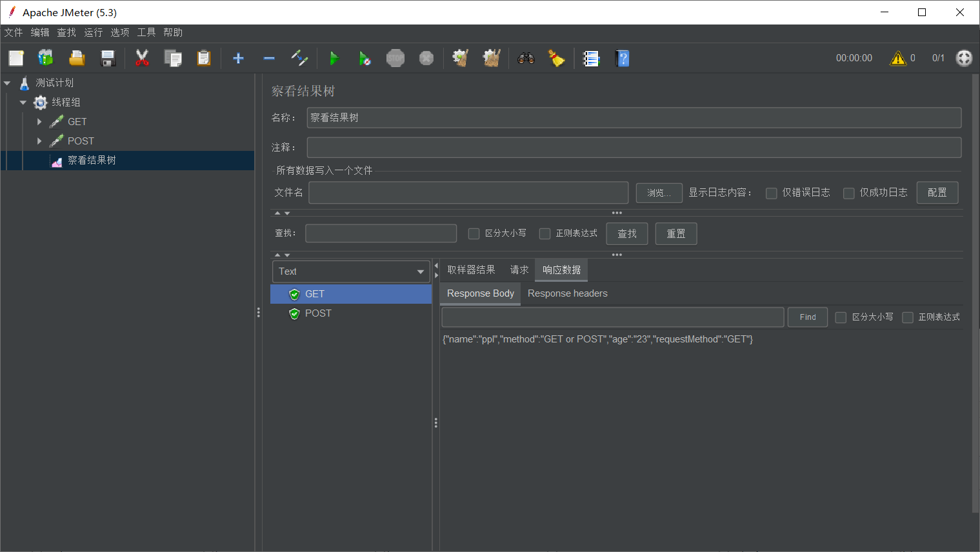This screenshot has width=980, height=552.
Task: Click the 注释 input field
Action: (x=634, y=148)
